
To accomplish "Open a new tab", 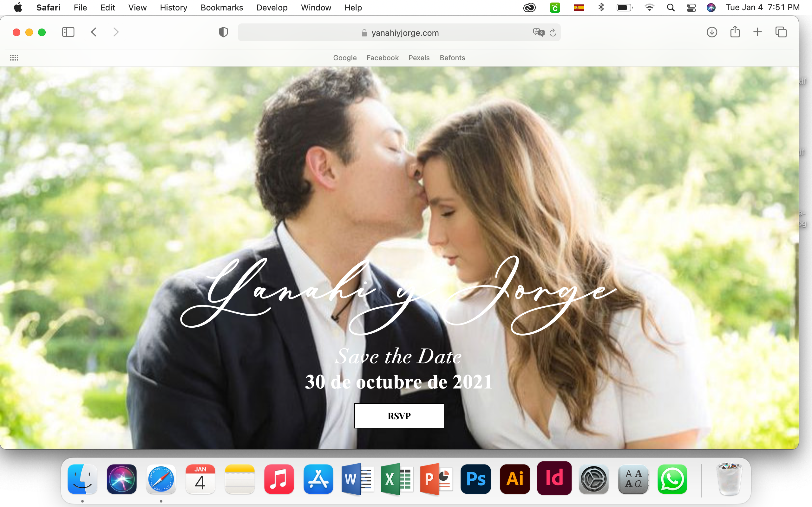I will tap(758, 32).
